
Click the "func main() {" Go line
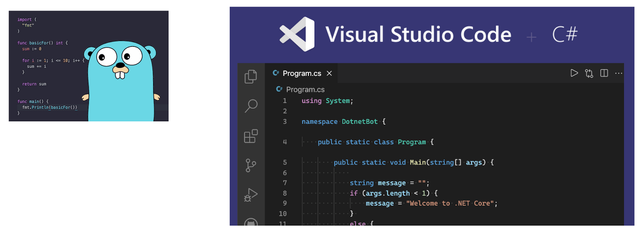pyautogui.click(x=33, y=101)
